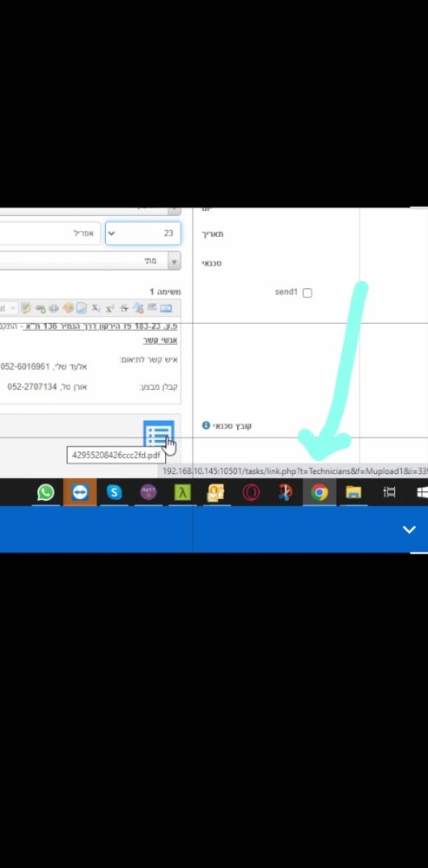The height and width of the screenshot is (868, 428).
Task: Open WhatsApp from the taskbar
Action: [x=46, y=492]
